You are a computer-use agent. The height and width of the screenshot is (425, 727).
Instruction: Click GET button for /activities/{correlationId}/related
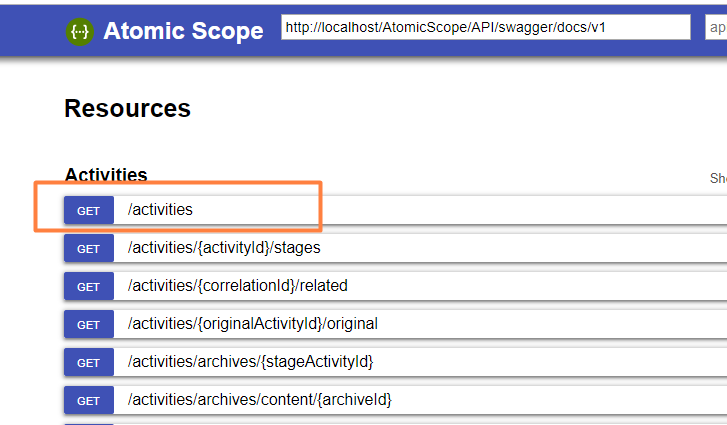(89, 286)
